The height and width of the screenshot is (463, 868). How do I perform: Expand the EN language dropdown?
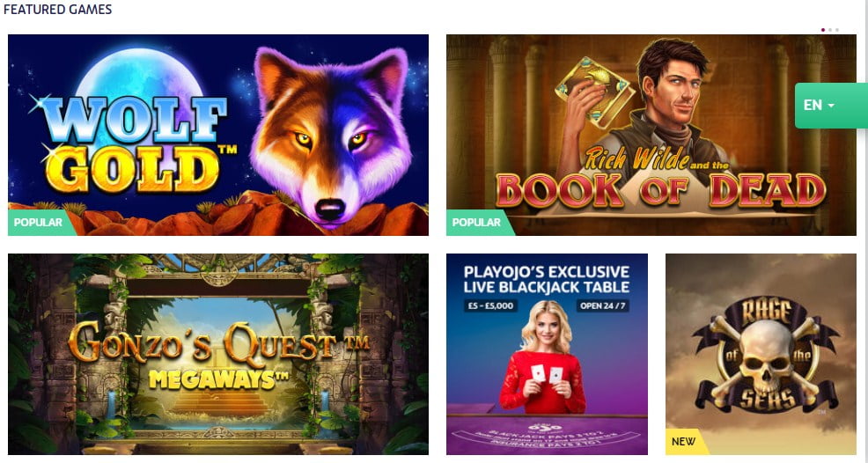point(830,106)
